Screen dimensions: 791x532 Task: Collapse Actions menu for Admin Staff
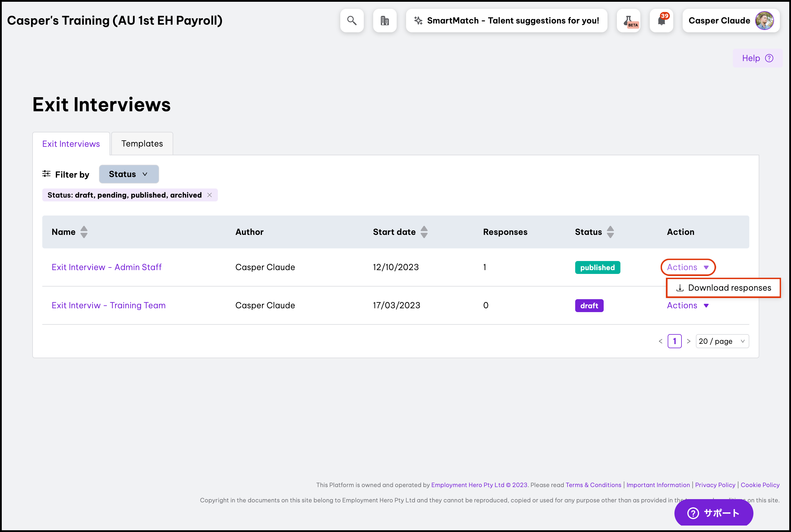click(x=688, y=267)
